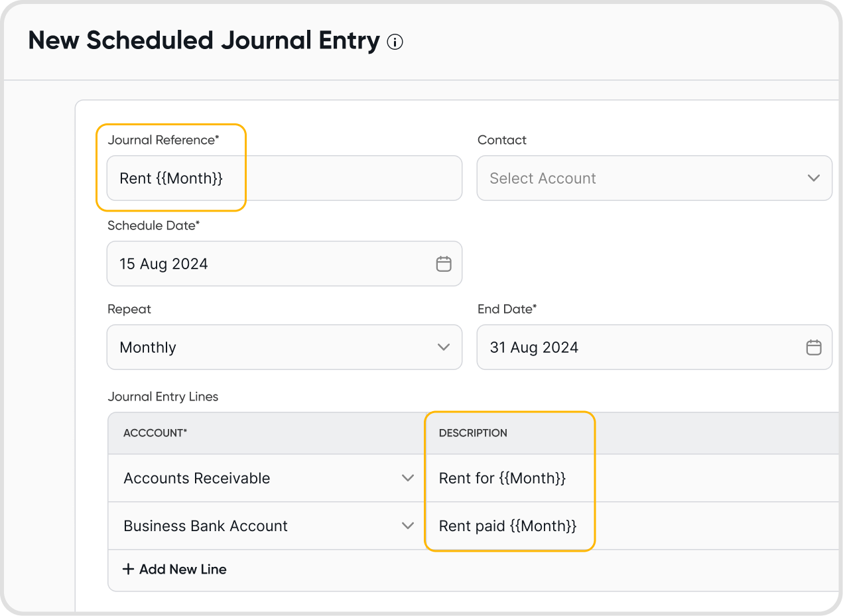The height and width of the screenshot is (616, 843).
Task: Edit the "Rent for {{Month}}" description
Action: pos(502,478)
